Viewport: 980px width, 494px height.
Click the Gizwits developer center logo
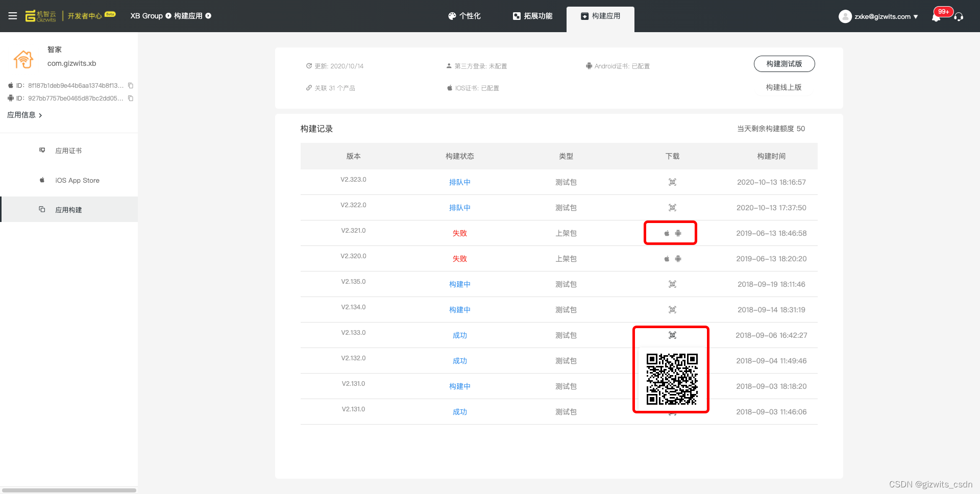point(70,16)
